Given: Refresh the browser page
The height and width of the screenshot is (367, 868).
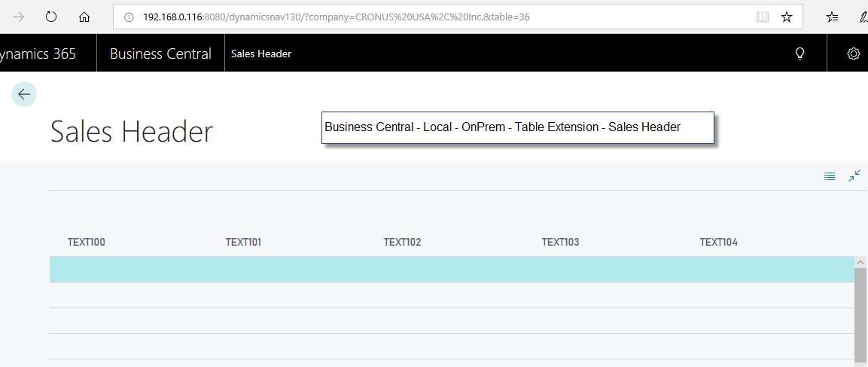Looking at the screenshot, I should click(x=51, y=17).
